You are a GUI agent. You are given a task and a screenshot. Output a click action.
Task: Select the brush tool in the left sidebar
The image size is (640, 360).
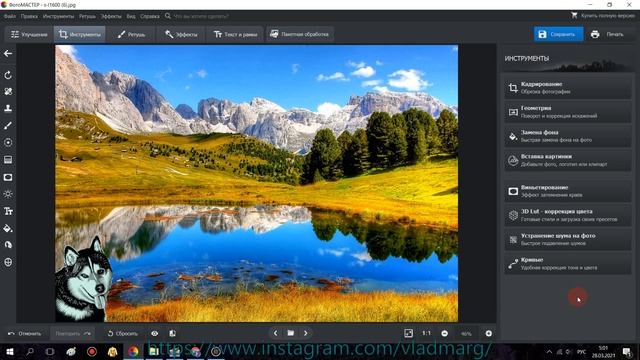(x=8, y=125)
